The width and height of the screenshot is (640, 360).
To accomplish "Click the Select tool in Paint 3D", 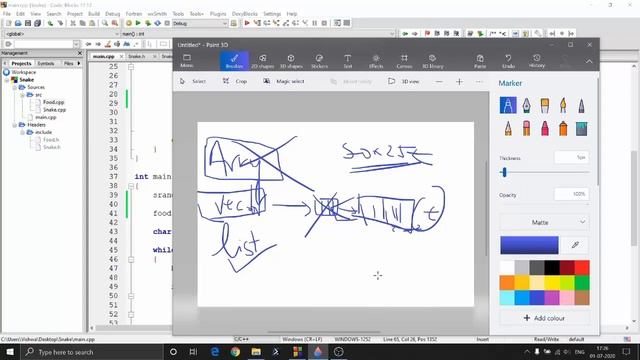I will 193,81.
